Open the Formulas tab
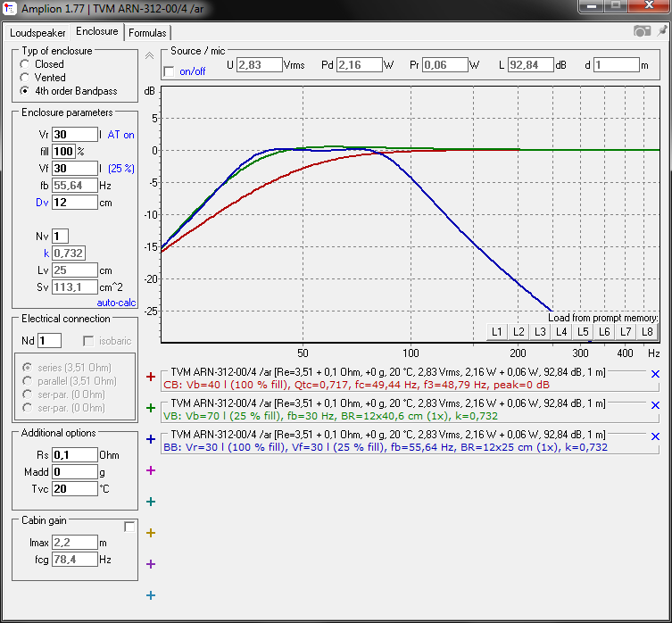672x623 pixels. [147, 33]
